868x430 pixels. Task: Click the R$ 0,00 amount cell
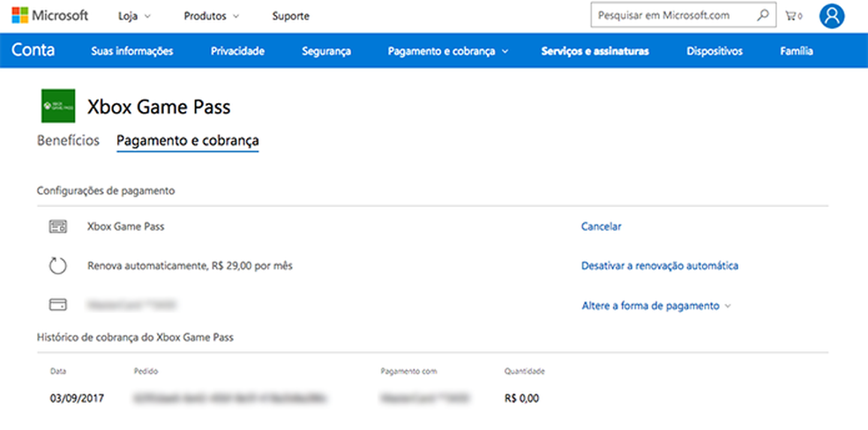coord(522,398)
